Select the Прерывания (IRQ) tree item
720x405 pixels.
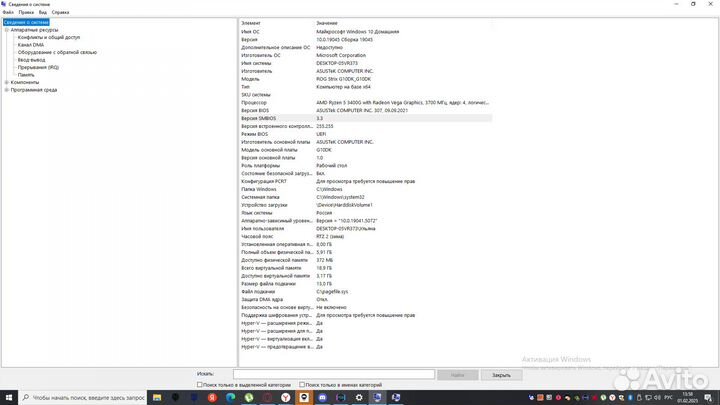tap(38, 68)
